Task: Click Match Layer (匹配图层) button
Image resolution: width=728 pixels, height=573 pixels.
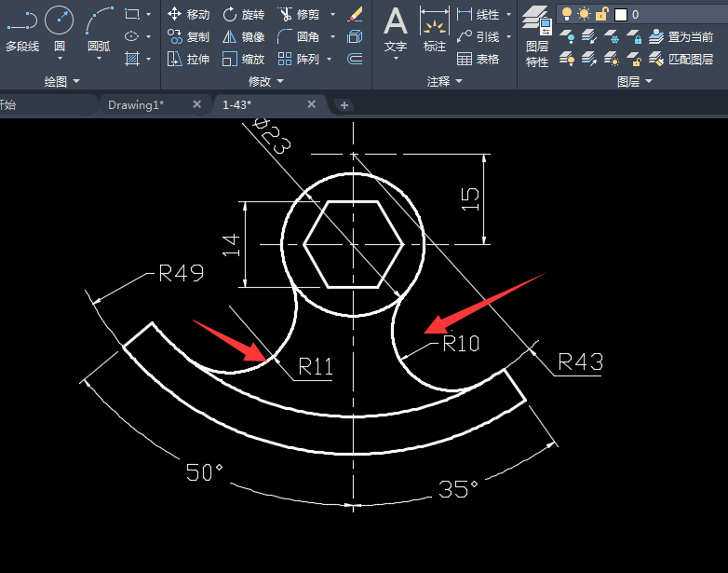Action: click(x=681, y=59)
